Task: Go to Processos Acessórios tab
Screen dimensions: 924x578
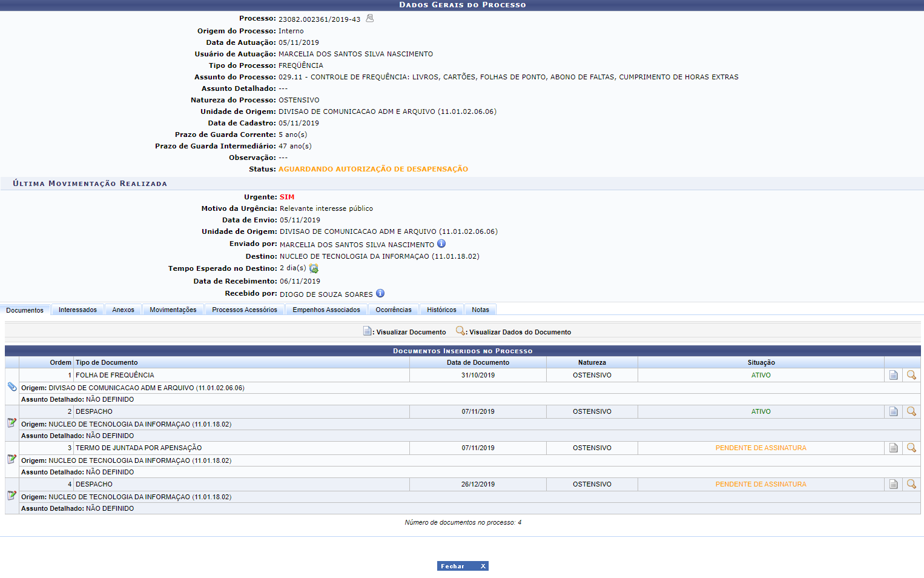Action: point(245,310)
